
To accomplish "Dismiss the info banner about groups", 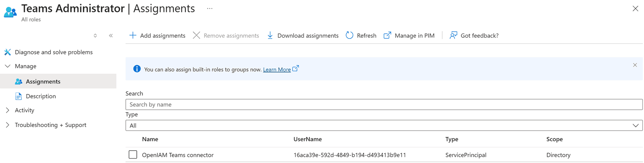I will (x=635, y=65).
